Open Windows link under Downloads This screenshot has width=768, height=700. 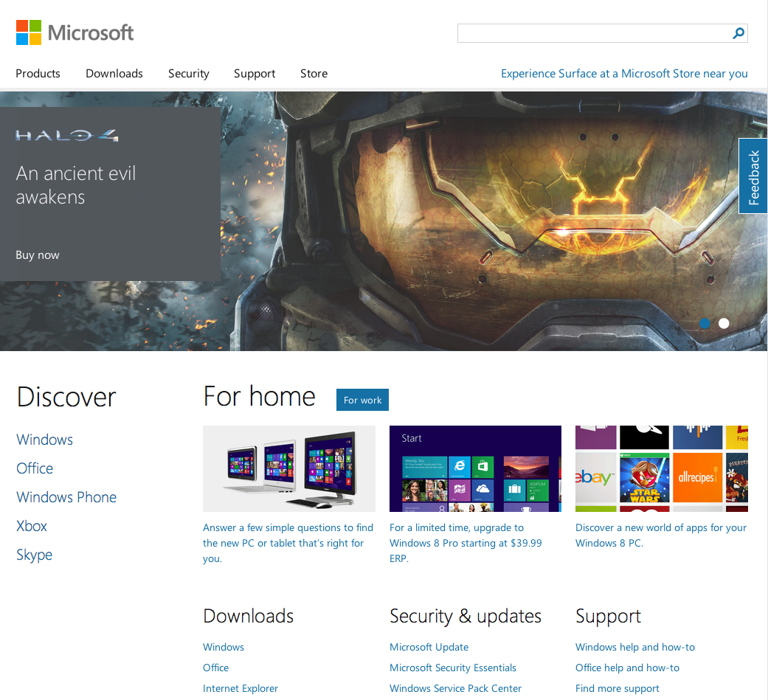224,647
